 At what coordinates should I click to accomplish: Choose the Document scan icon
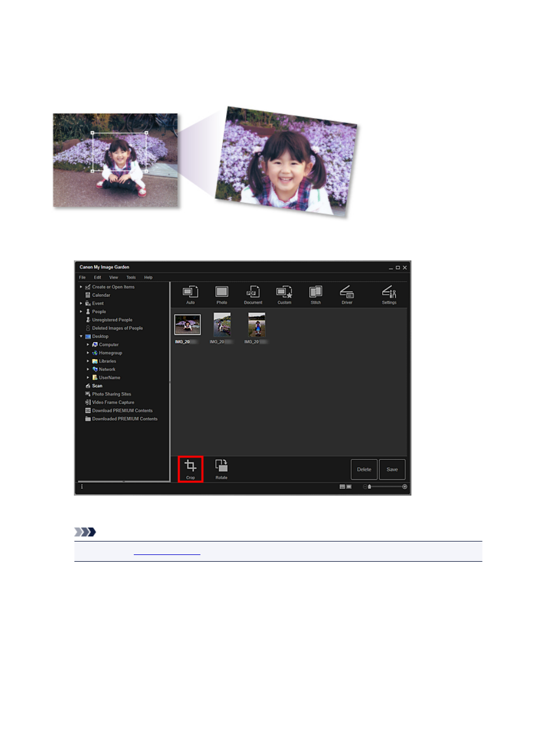click(x=253, y=295)
